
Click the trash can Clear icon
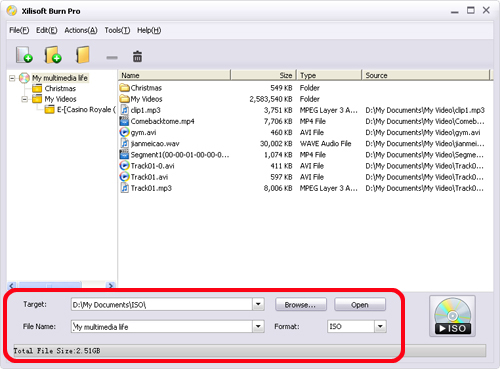tap(137, 56)
